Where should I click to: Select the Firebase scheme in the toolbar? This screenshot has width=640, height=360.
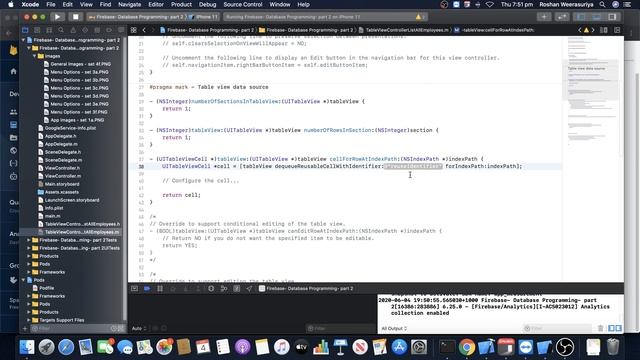click(x=137, y=17)
